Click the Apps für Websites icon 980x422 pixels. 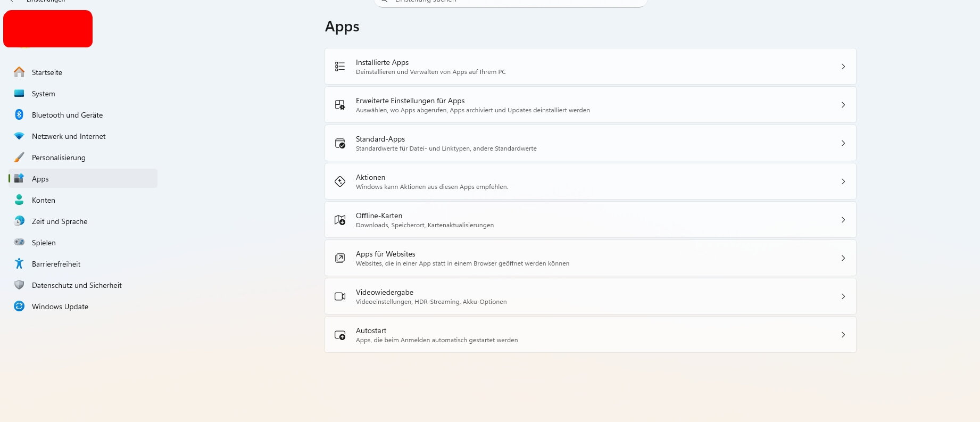coord(340,258)
